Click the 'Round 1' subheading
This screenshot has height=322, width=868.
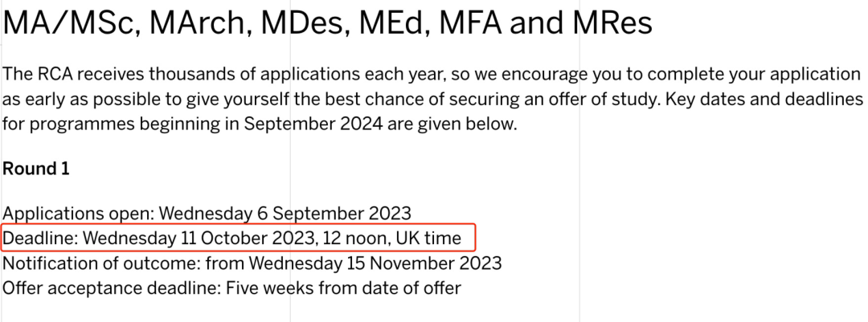coord(36,169)
